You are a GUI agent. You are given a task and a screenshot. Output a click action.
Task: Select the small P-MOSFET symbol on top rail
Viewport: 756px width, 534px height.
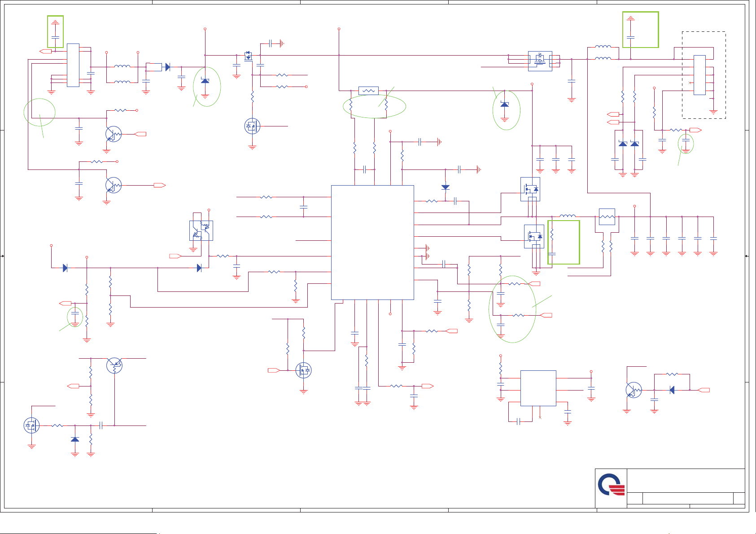(248, 56)
